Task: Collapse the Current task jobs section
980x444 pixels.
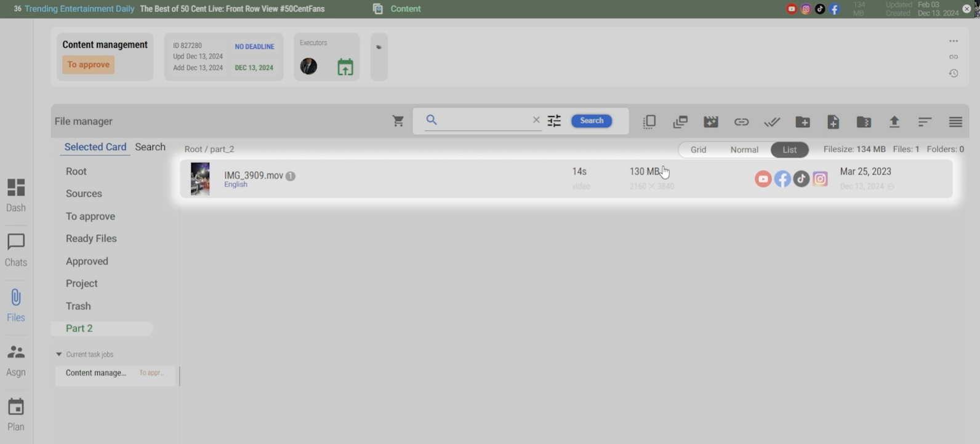Action: click(x=59, y=354)
